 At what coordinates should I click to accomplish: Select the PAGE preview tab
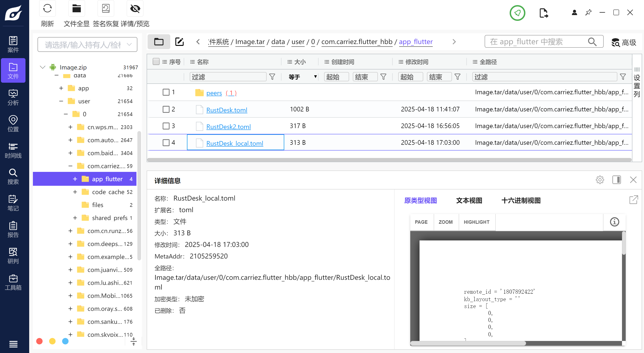point(421,222)
